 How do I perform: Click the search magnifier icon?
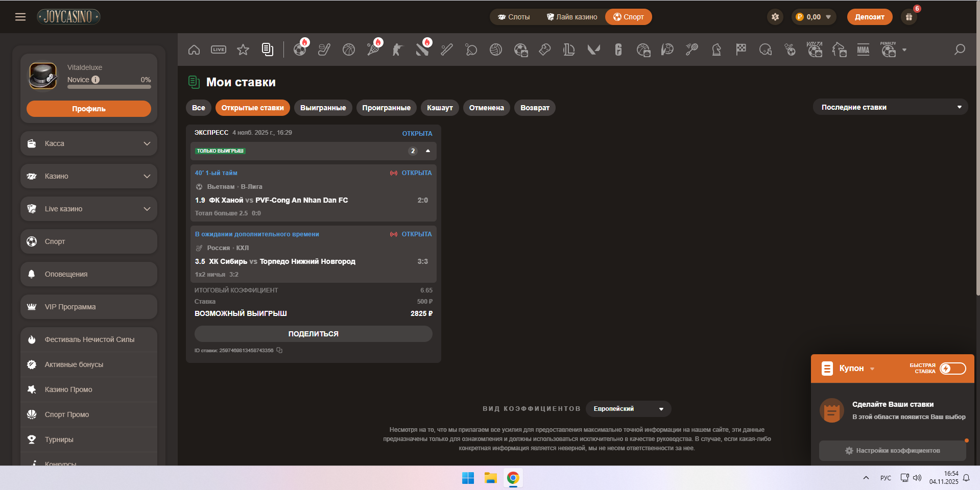(960, 50)
